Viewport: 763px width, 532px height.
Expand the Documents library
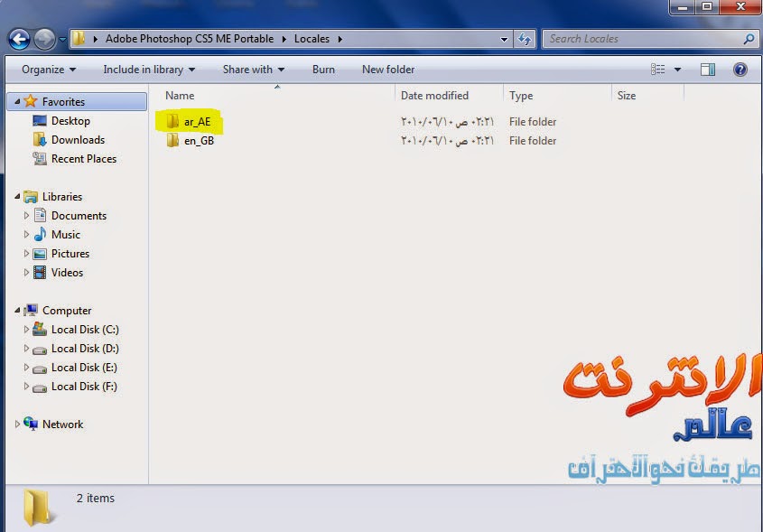point(26,215)
